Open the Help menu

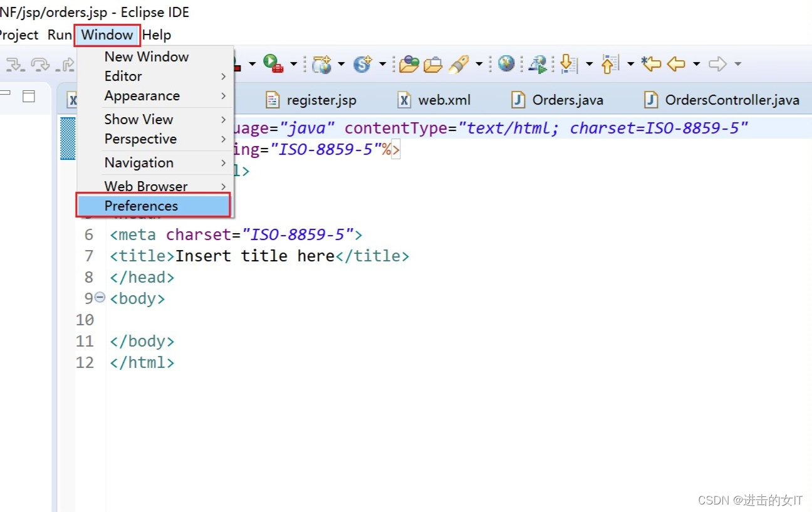click(157, 35)
